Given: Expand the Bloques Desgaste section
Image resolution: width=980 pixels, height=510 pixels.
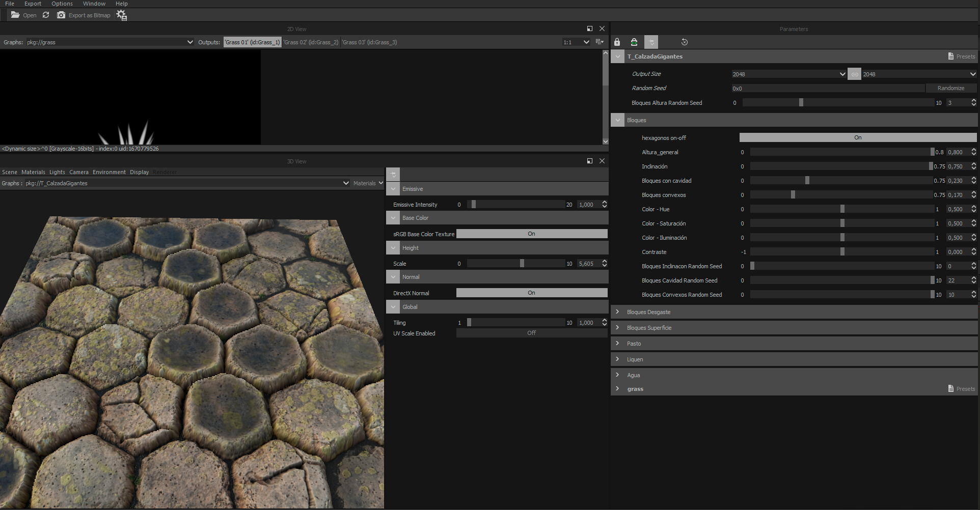Looking at the screenshot, I should [648, 312].
